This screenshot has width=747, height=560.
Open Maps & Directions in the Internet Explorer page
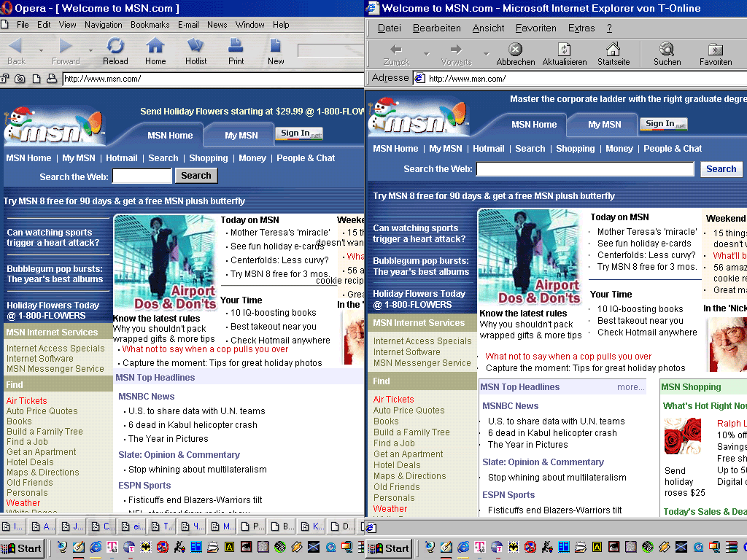click(x=409, y=475)
